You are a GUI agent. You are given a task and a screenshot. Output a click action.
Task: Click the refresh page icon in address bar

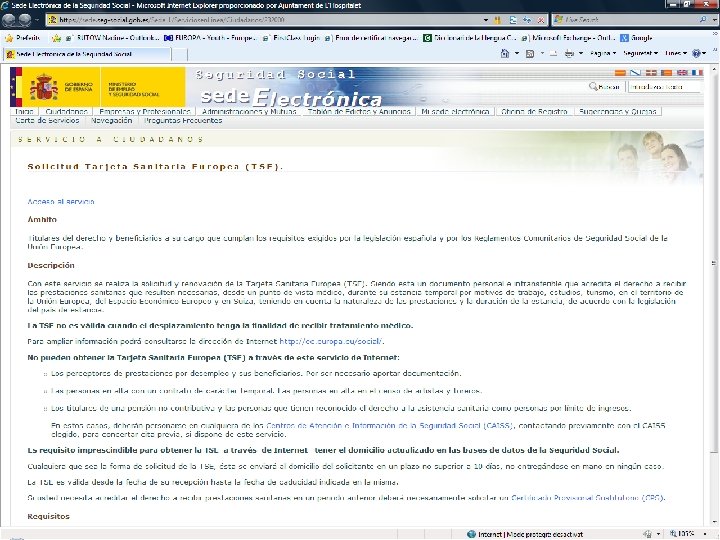click(527, 20)
